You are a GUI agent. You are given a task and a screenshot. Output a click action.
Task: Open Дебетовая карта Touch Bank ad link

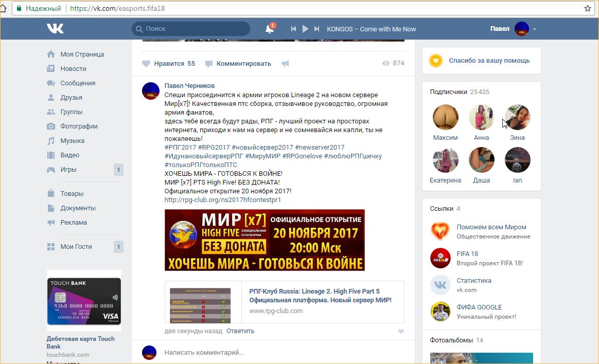point(81,342)
